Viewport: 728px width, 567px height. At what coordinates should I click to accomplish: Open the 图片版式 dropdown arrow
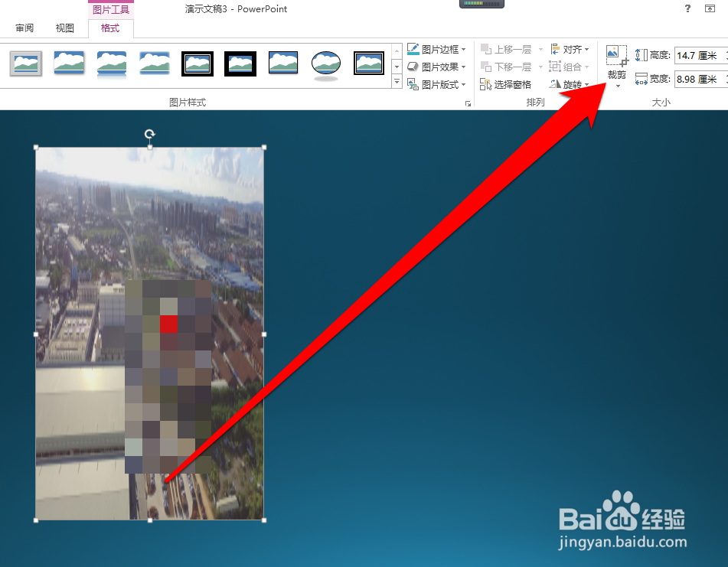point(463,84)
